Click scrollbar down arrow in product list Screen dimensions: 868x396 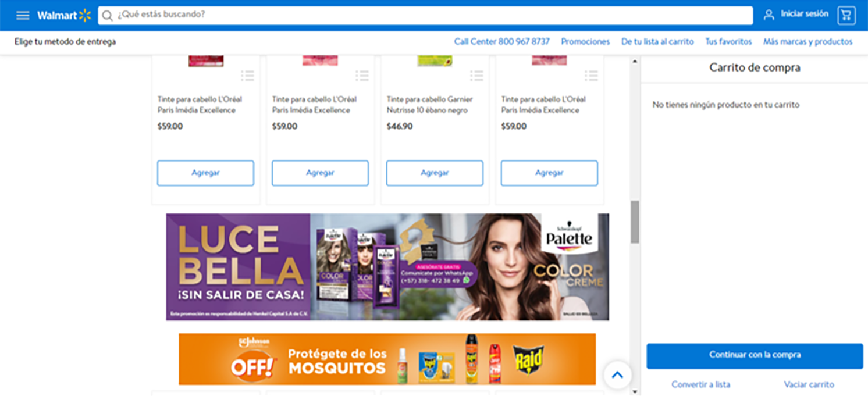pos(635,391)
